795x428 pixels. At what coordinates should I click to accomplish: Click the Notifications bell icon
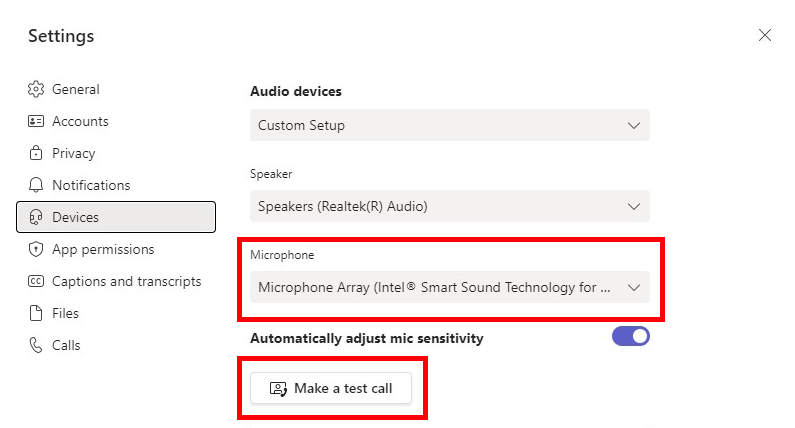(x=36, y=185)
